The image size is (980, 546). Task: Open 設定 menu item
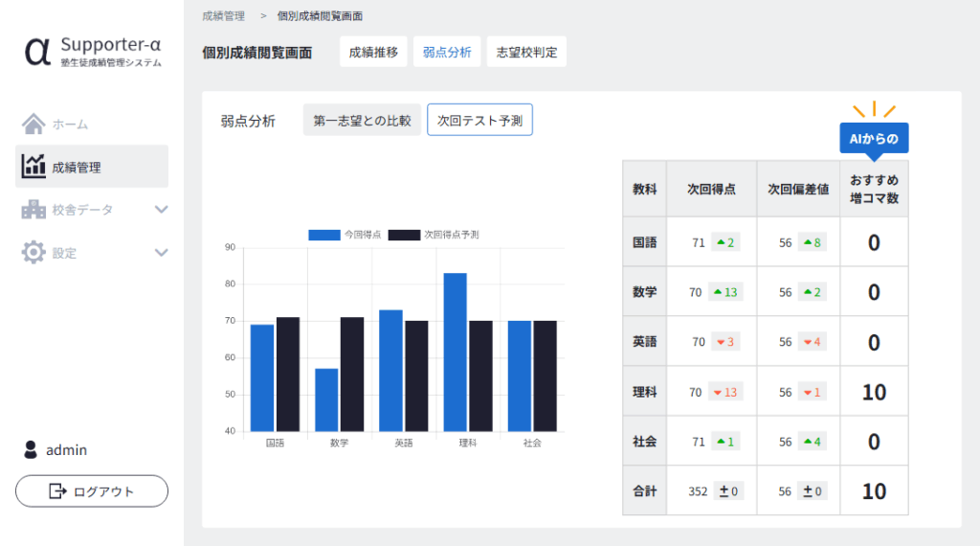92,253
